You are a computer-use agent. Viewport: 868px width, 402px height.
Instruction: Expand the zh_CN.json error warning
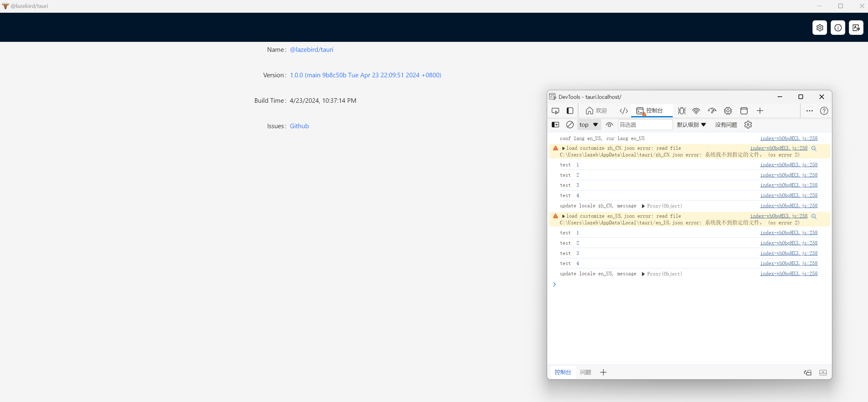(563, 148)
